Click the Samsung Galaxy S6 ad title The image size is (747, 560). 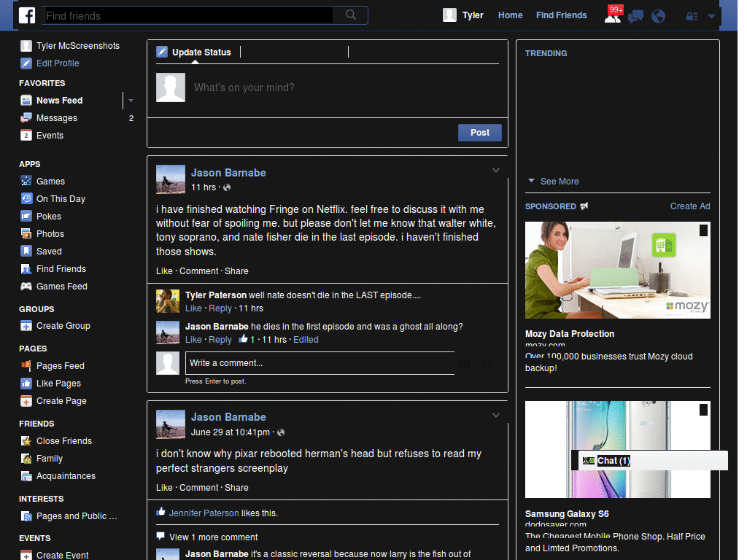tap(567, 514)
